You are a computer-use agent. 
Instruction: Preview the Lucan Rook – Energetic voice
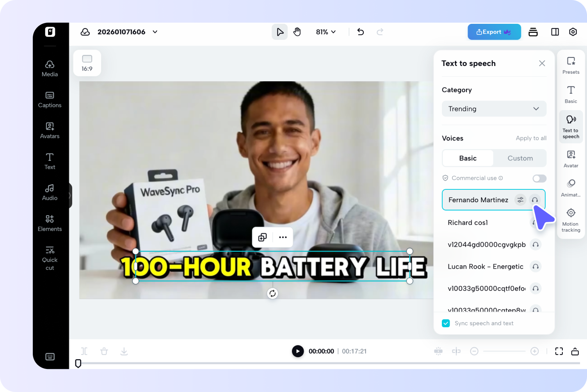point(536,267)
